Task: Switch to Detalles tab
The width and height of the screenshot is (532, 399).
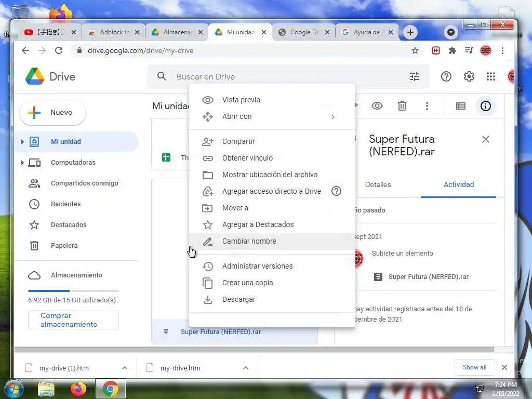Action: pyautogui.click(x=378, y=184)
